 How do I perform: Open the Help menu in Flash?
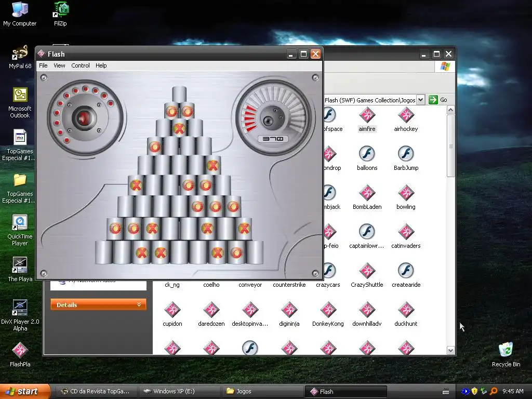coord(101,65)
